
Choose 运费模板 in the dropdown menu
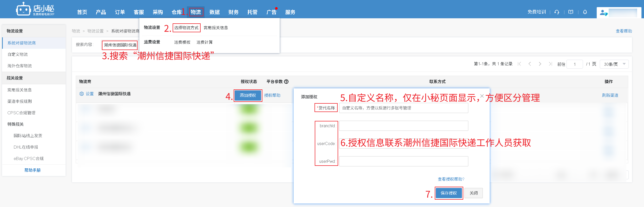pyautogui.click(x=182, y=42)
